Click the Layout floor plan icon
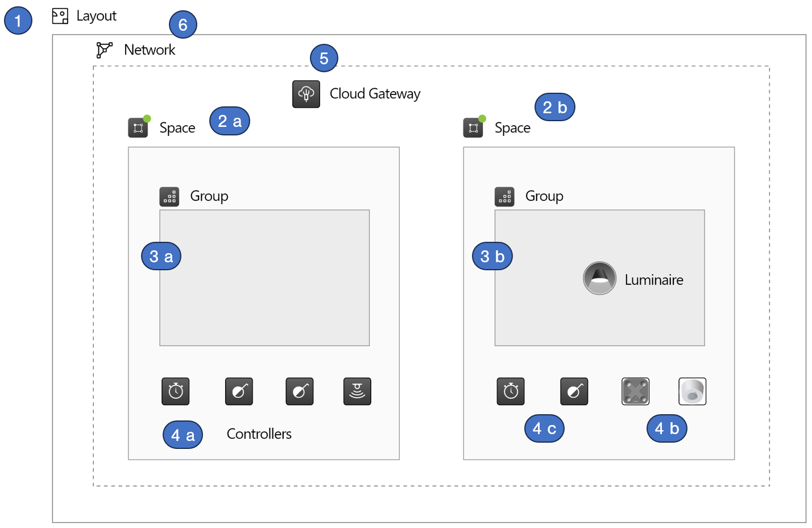Screen dimensions: 812x528 coord(60,16)
